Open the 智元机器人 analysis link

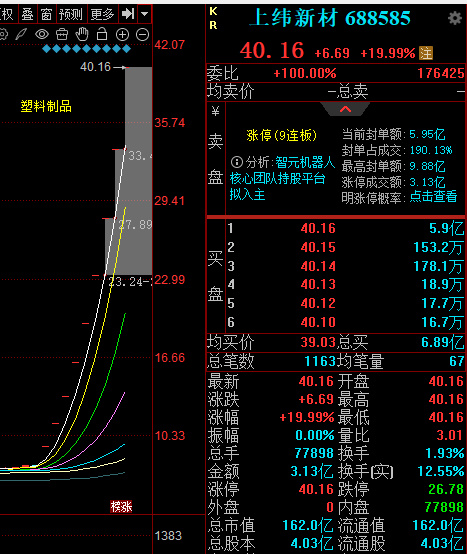(305, 162)
